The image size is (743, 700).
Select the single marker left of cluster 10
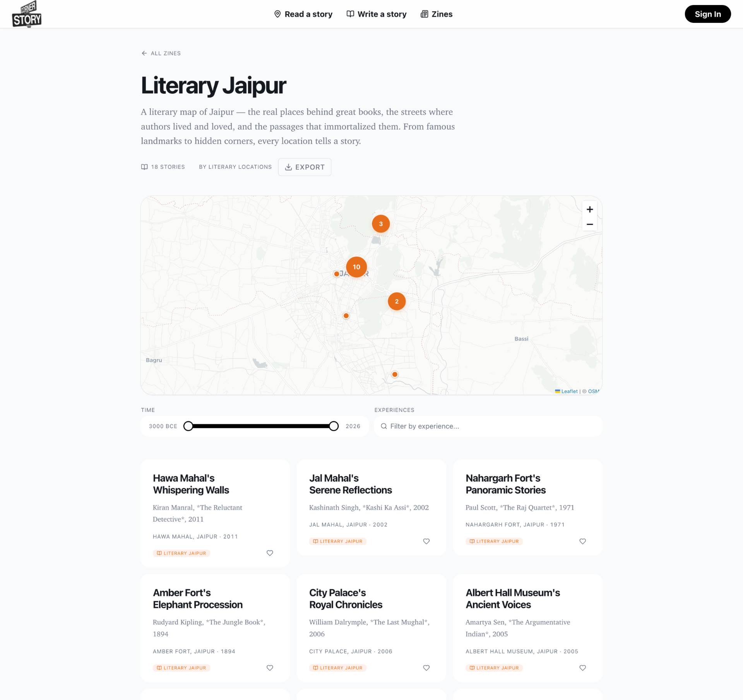[x=337, y=274]
